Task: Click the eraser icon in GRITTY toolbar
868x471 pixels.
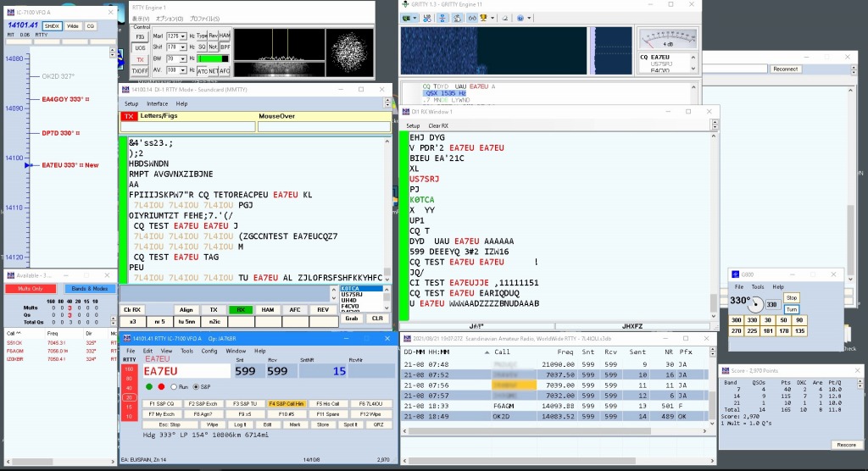Action: (x=504, y=18)
